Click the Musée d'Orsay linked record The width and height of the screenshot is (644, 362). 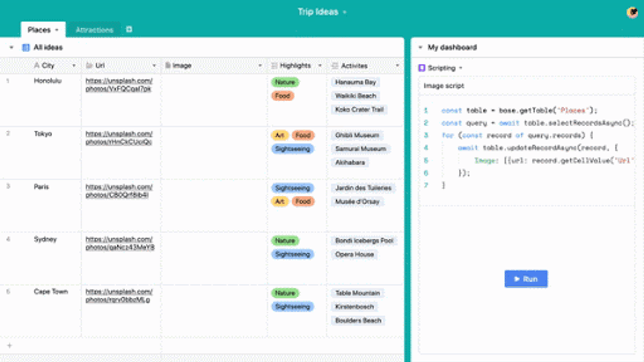357,202
